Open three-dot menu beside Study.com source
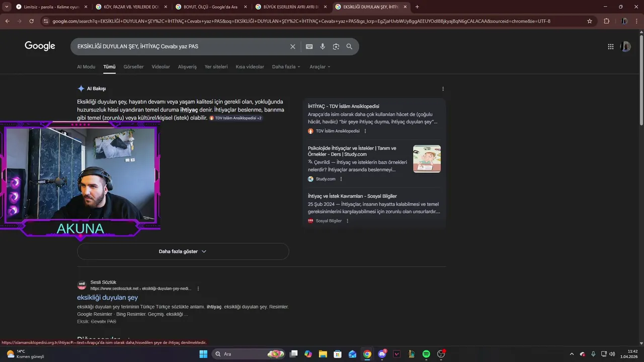644x362 pixels. (x=341, y=179)
